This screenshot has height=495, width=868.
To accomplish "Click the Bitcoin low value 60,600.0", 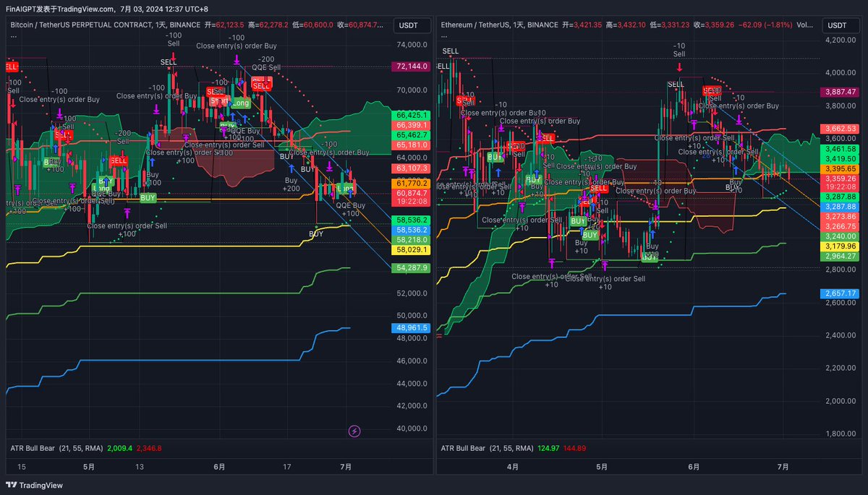I will (x=317, y=25).
